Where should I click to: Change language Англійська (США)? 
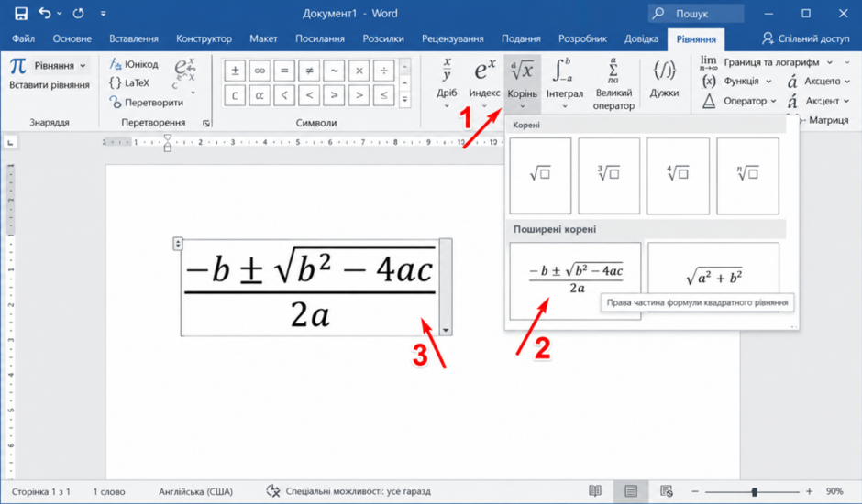pos(195,491)
